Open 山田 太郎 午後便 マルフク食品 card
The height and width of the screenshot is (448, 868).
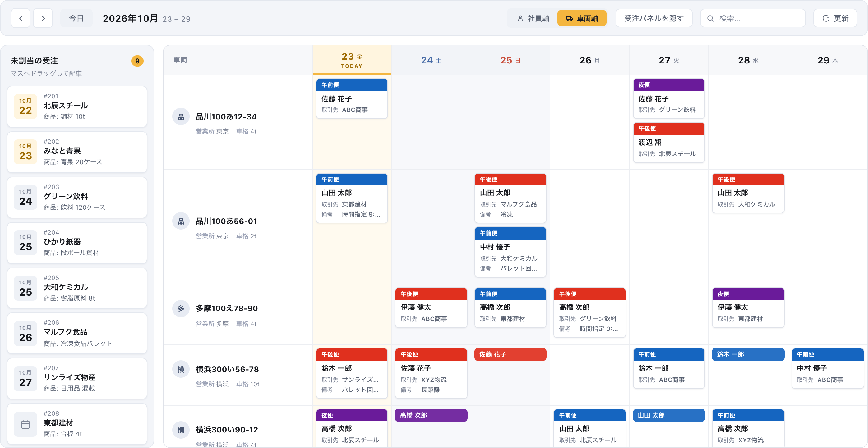[x=510, y=198]
